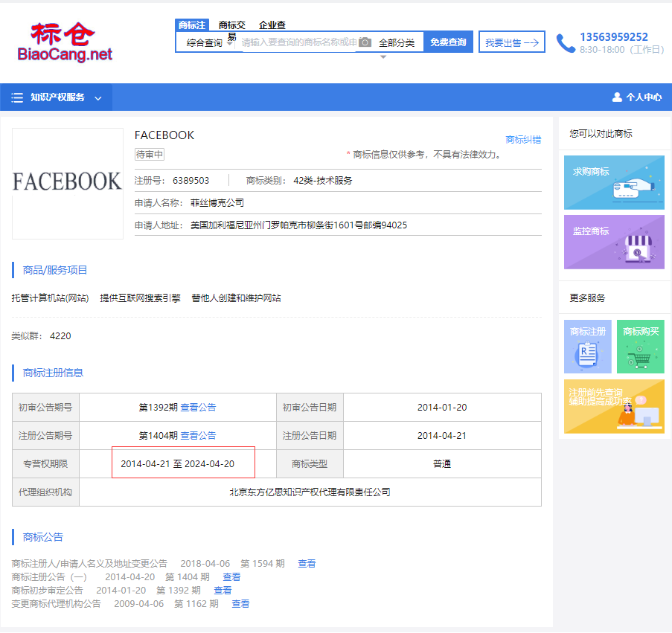Viewport: 672px width, 633px height.
Task: Click the phone handset icon
Action: click(x=566, y=43)
